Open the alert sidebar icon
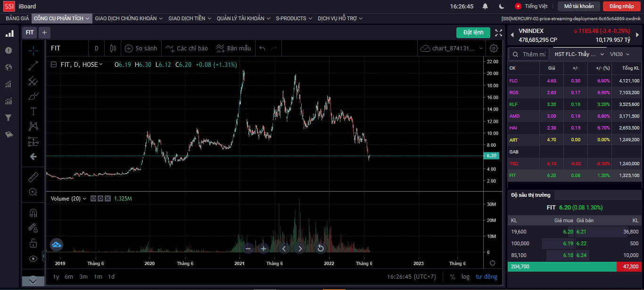This screenshot has height=290, width=644. coord(8,50)
